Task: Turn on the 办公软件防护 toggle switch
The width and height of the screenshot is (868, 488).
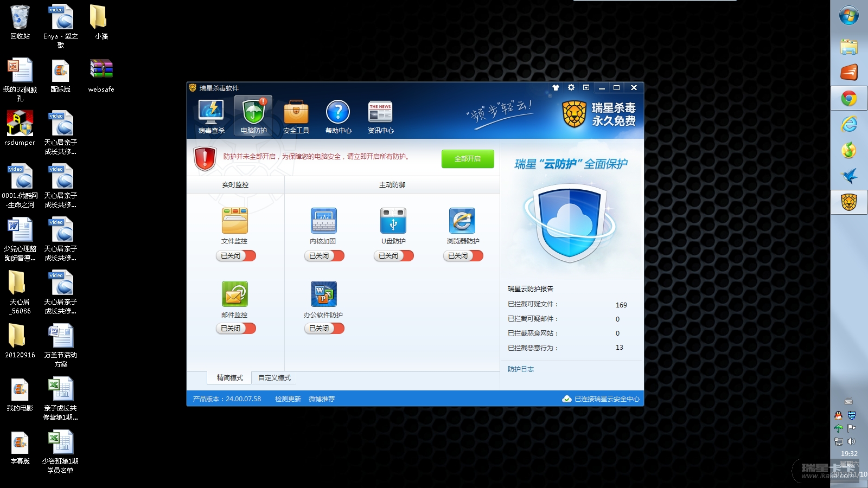Action: (324, 328)
